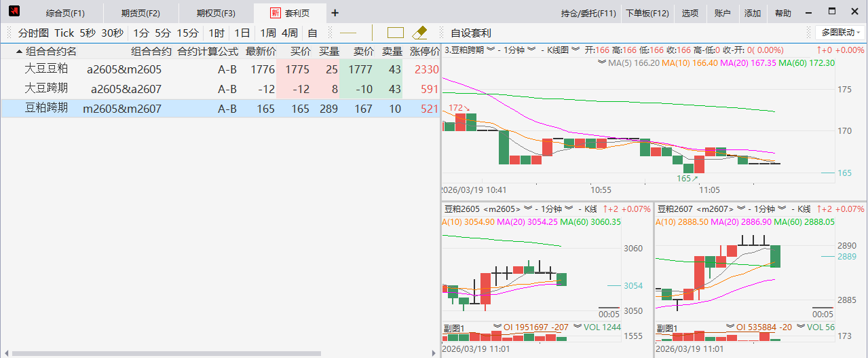Select the vertical line drawing tool
This screenshot has height=358, width=868.
tap(372, 33)
